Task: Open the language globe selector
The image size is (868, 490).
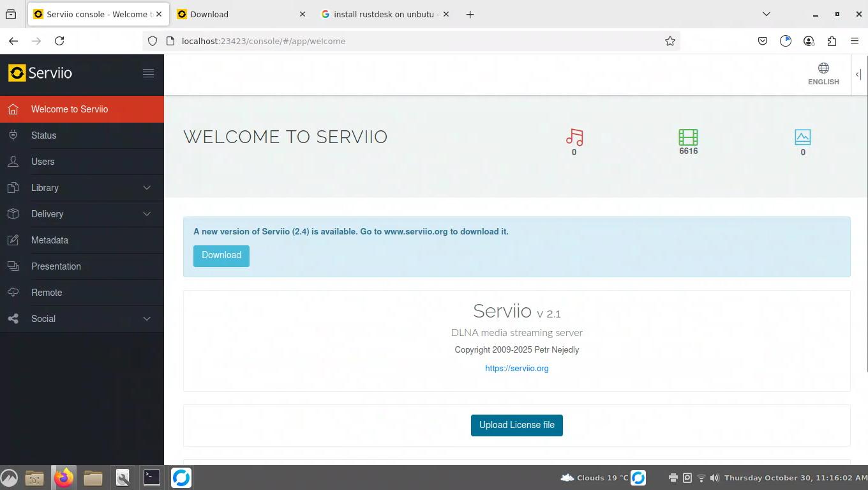Action: (x=823, y=73)
